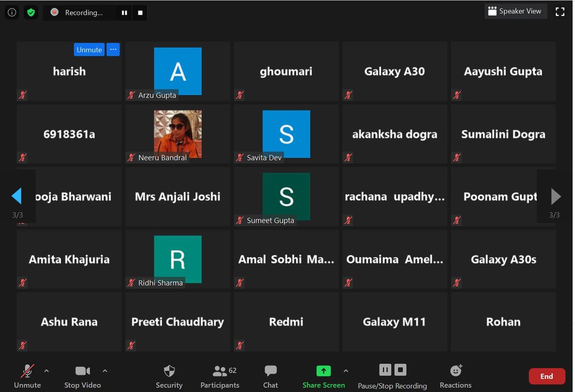575x392 pixels.
Task: Select the Amita Khajuria participant name
Action: pos(69,259)
